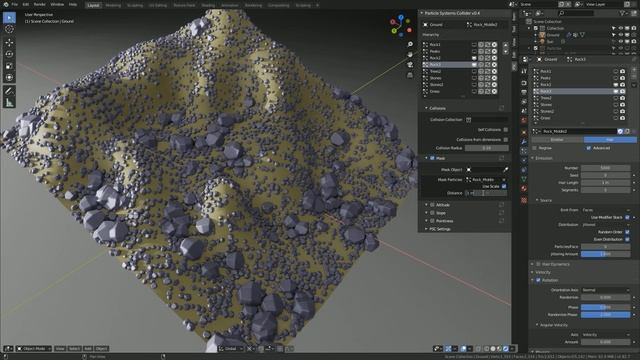The height and width of the screenshot is (360, 640).
Task: Open the View menu in viewport header
Action: [x=60, y=349]
